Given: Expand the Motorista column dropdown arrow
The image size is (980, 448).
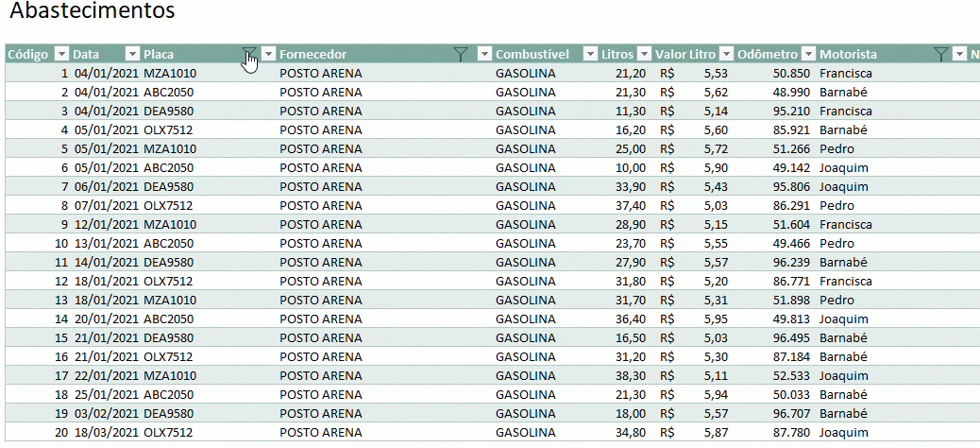Looking at the screenshot, I should coord(960,54).
